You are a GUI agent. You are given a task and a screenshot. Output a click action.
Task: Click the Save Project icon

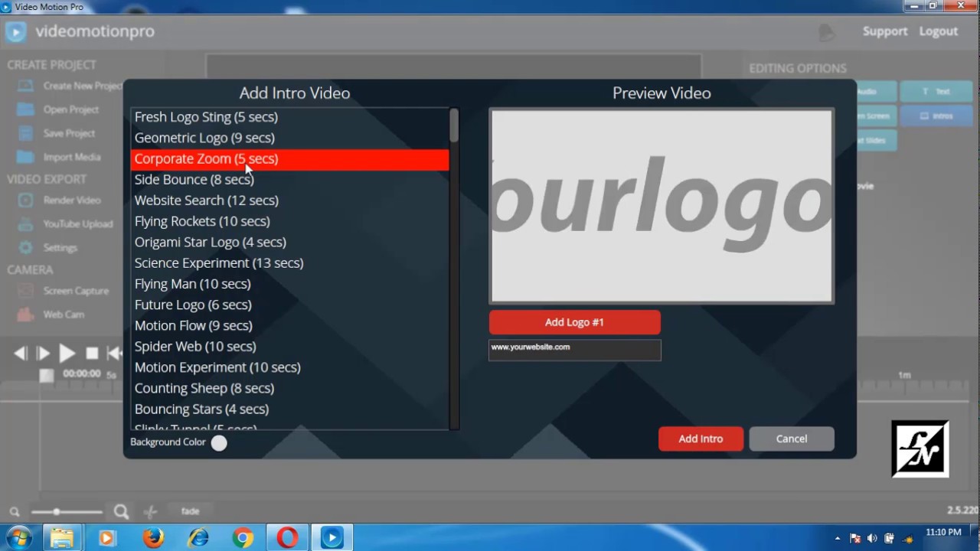pos(26,133)
